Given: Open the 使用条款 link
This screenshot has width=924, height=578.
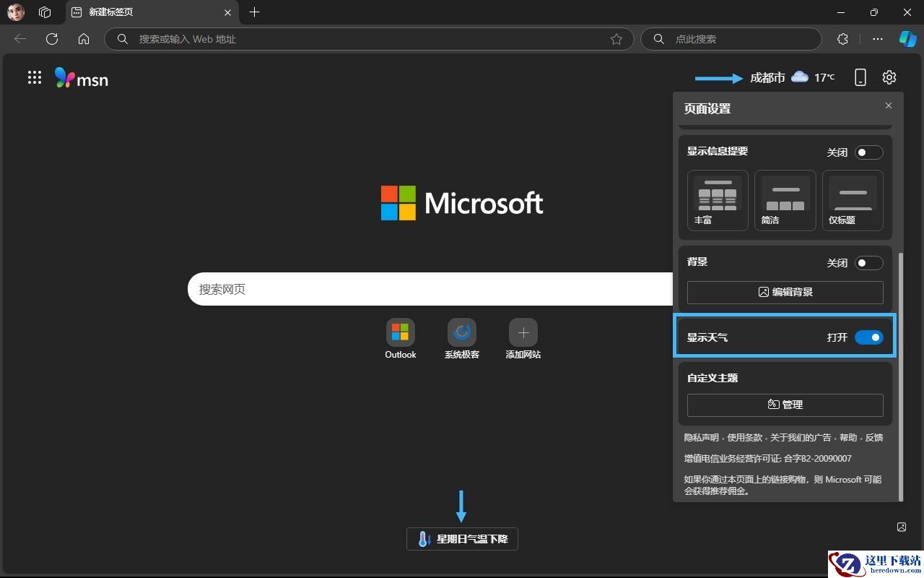Looking at the screenshot, I should pos(744,438).
